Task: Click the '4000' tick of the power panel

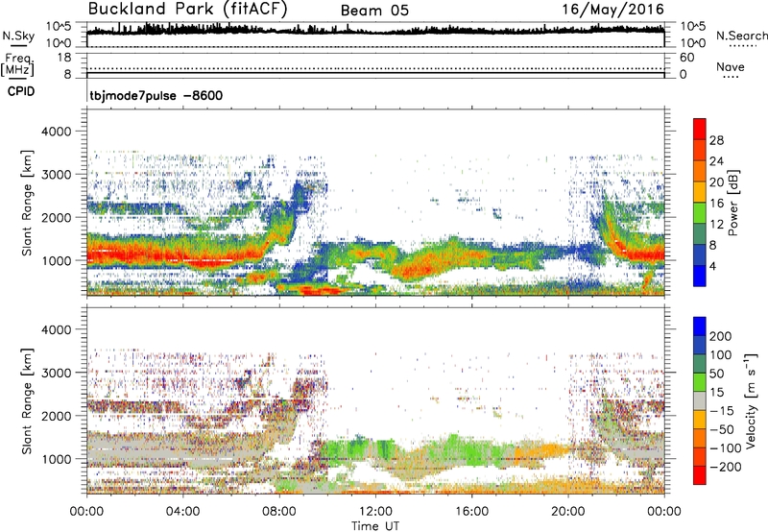Action: tap(57, 132)
